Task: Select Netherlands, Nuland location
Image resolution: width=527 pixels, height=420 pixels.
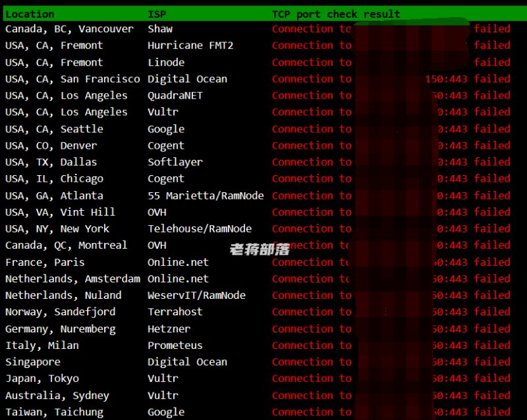Action: pos(63,296)
